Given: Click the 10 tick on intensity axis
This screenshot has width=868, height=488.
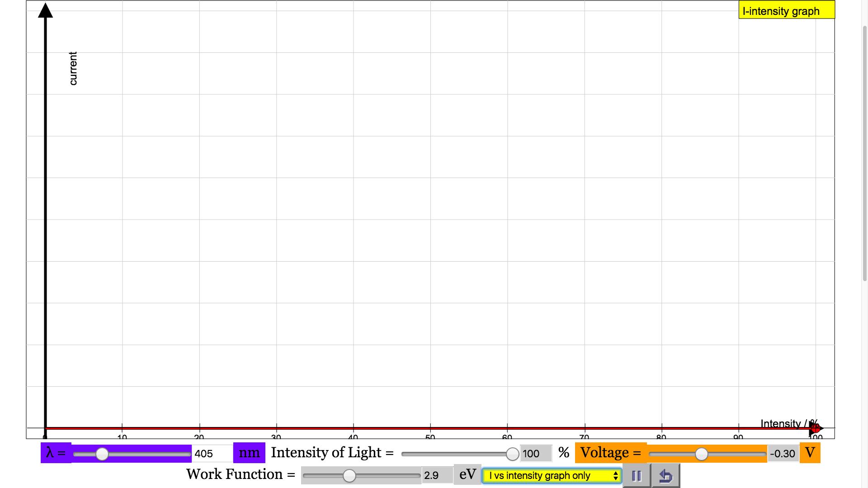Looking at the screenshot, I should click(x=122, y=437).
